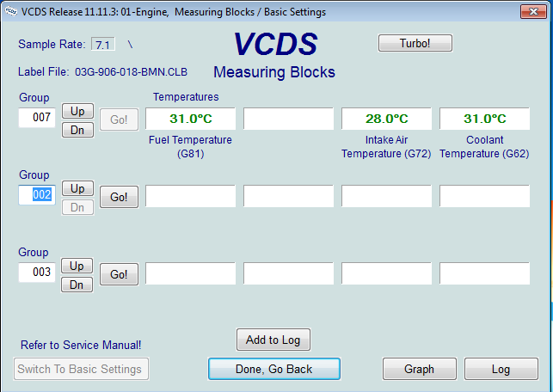Click fourth value field of group 002
This screenshot has width=553, height=392.
484,196
